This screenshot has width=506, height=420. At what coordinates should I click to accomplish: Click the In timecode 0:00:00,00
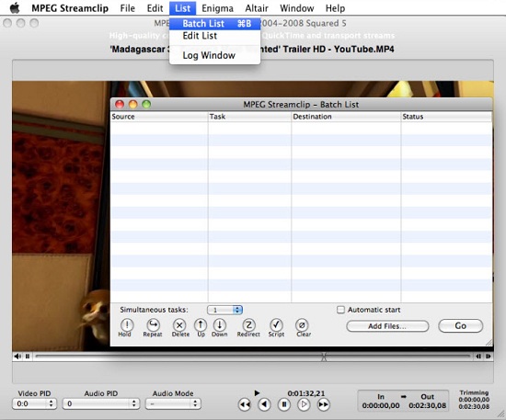[x=381, y=405]
